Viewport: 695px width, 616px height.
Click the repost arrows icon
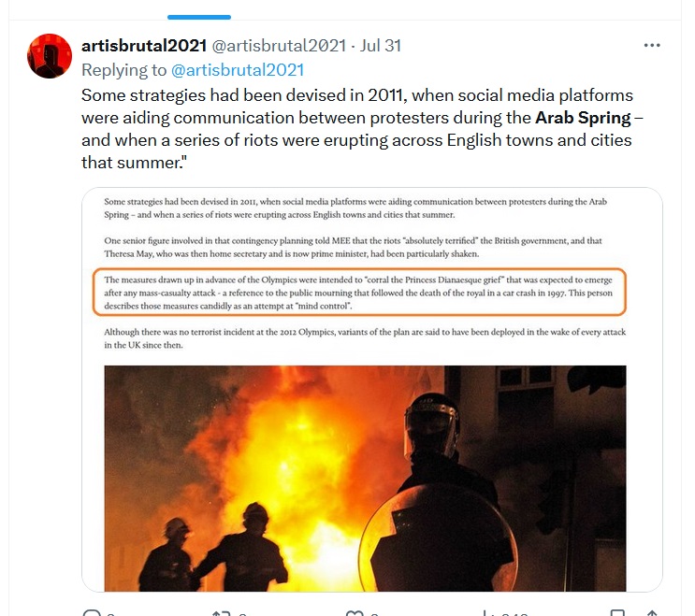(221, 613)
